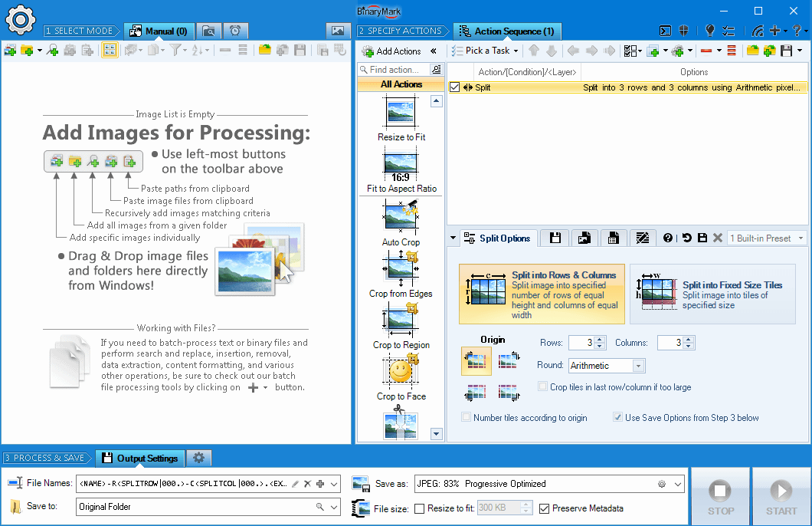The height and width of the screenshot is (526, 812).
Task: Click the help question mark in Split Options
Action: tap(668, 238)
